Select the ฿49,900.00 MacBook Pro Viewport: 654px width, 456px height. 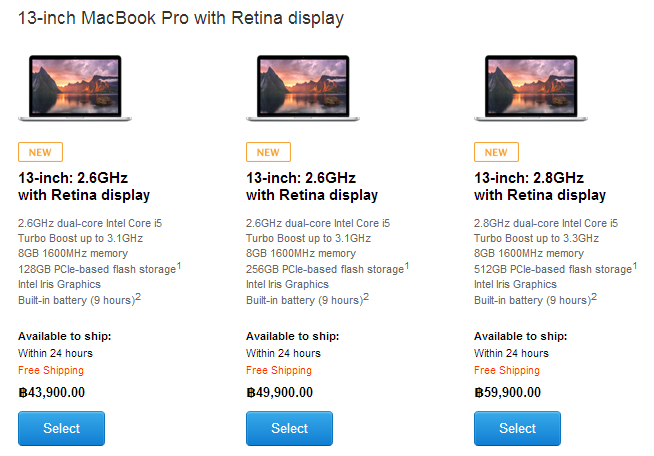tap(289, 428)
